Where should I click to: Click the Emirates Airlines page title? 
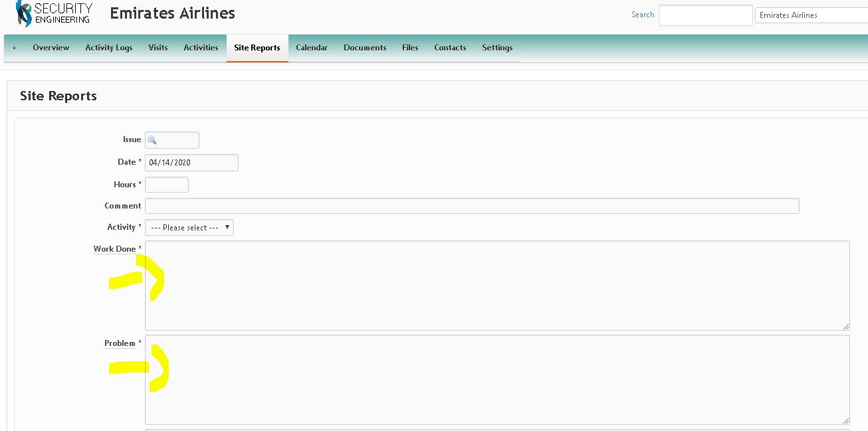tap(173, 13)
